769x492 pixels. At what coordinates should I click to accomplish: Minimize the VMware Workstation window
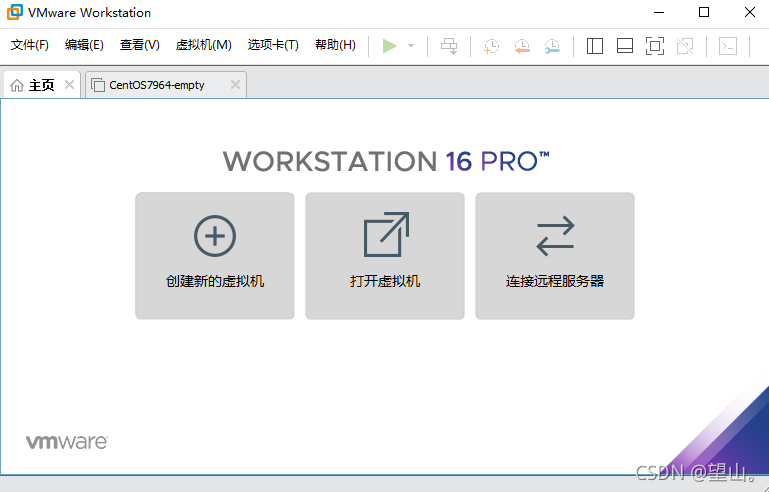659,13
